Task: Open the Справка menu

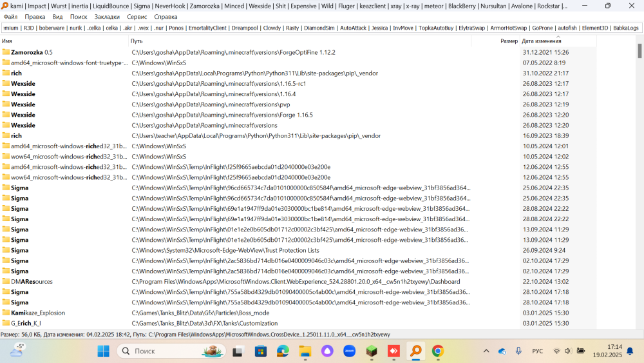Action: 166,17
